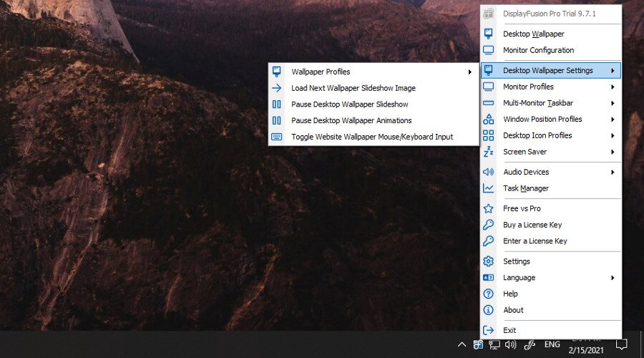
Task: Expand the Desktop Icon Profiles submenu arrow
Action: click(x=613, y=135)
